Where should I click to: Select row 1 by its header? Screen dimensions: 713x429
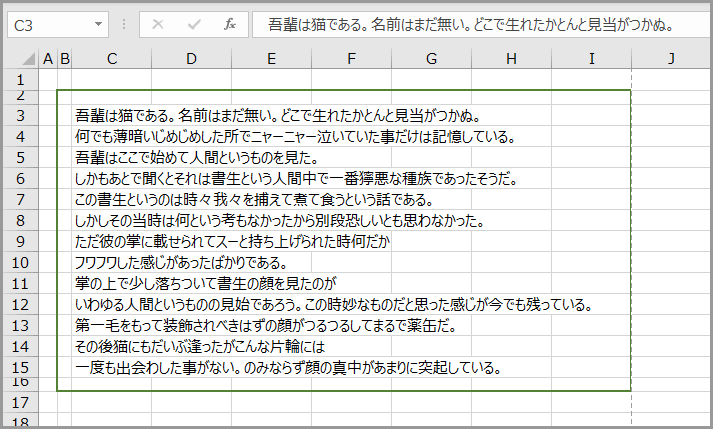click(x=19, y=78)
